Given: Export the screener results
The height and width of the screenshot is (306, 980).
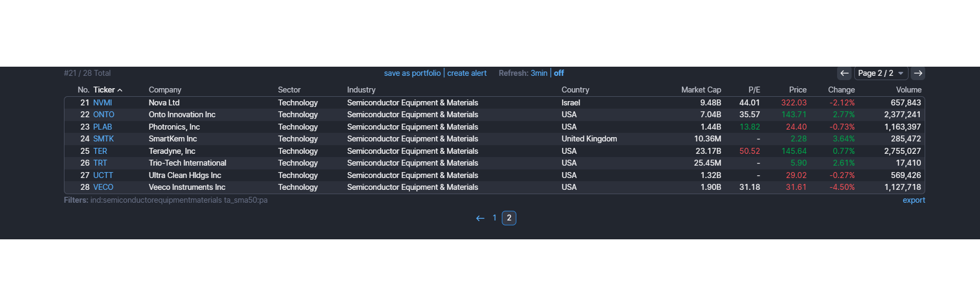Looking at the screenshot, I should pyautogui.click(x=913, y=200).
